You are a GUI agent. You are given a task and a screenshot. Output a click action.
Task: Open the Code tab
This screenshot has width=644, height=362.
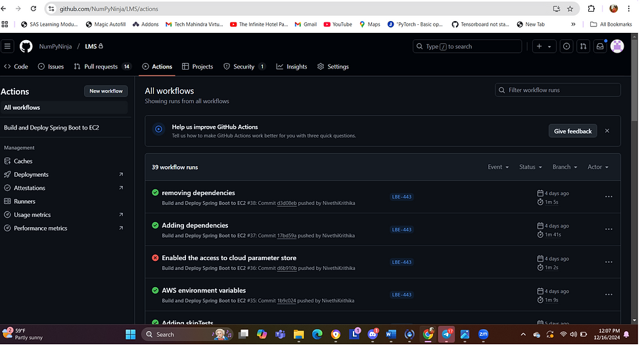[x=16, y=66]
